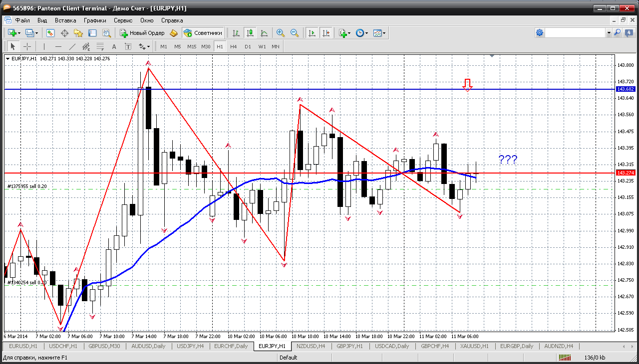Switch to the EURUSD,H1 chart tab
This screenshot has width=639, height=364.
[x=23, y=346]
